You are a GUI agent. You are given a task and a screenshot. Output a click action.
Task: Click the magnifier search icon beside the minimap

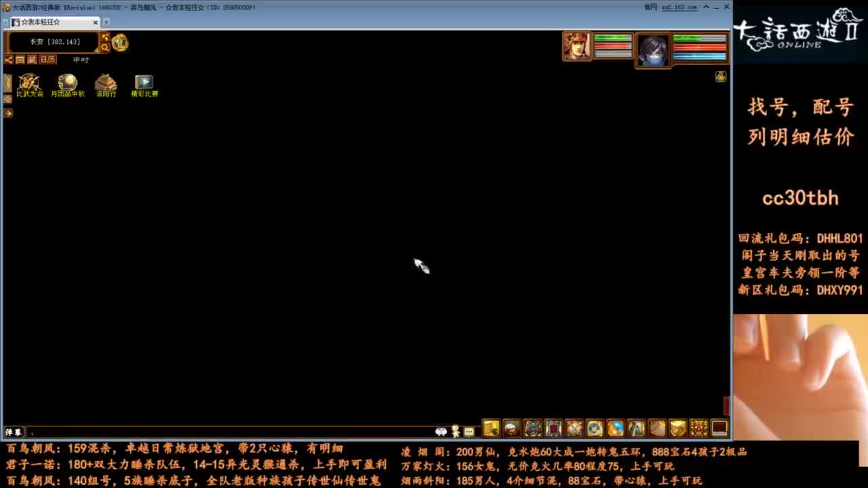tap(105, 47)
